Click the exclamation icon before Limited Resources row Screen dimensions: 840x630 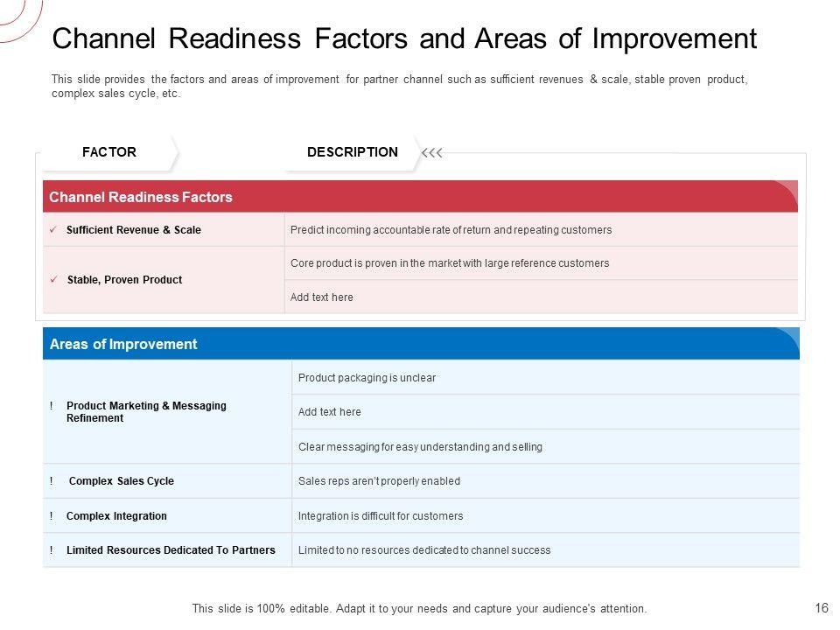pos(52,550)
